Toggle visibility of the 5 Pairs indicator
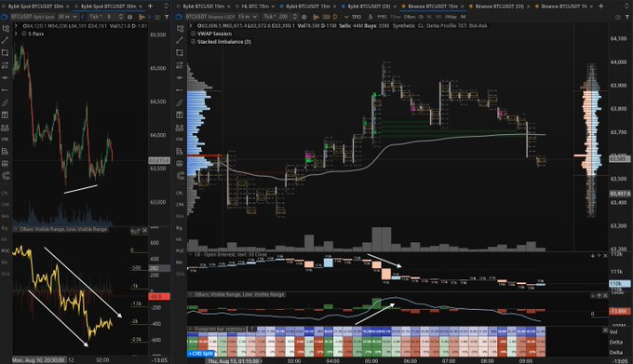Image resolution: width=633 pixels, height=364 pixels. (x=24, y=34)
